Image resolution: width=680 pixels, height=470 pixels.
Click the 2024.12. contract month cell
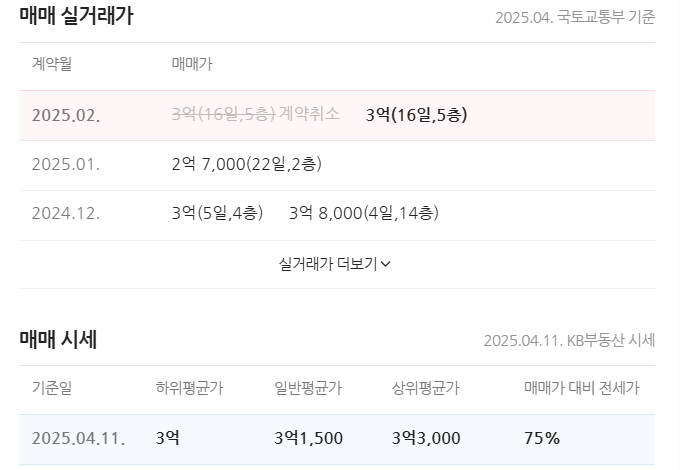[x=66, y=212]
